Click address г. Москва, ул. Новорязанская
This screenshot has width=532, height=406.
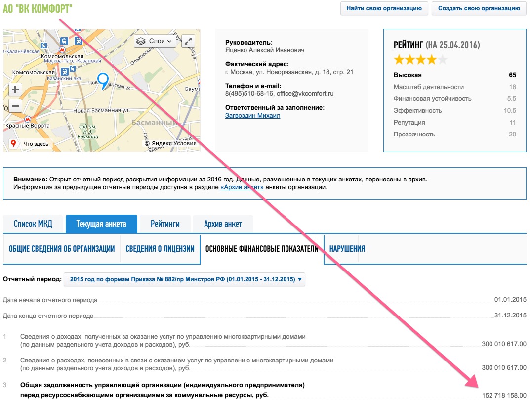(289, 72)
